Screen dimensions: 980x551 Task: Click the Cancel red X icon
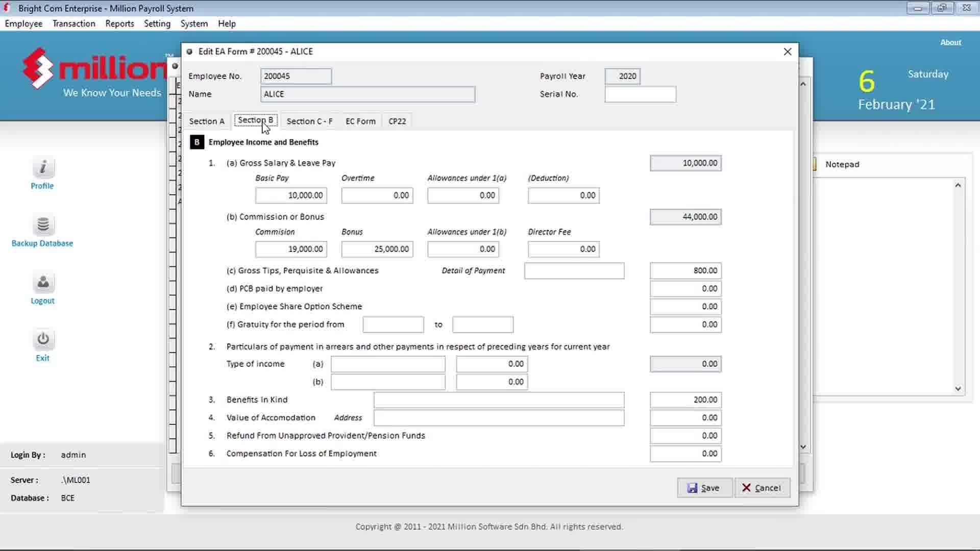746,488
